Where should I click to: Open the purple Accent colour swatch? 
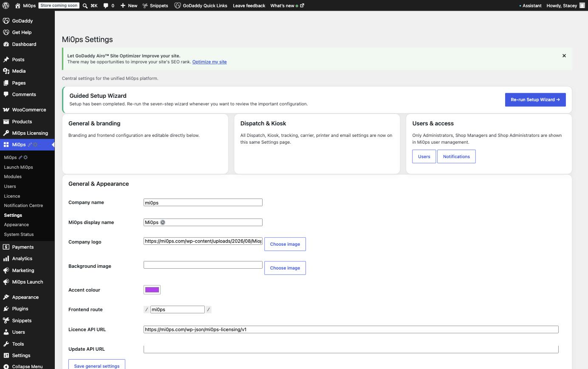coord(152,290)
